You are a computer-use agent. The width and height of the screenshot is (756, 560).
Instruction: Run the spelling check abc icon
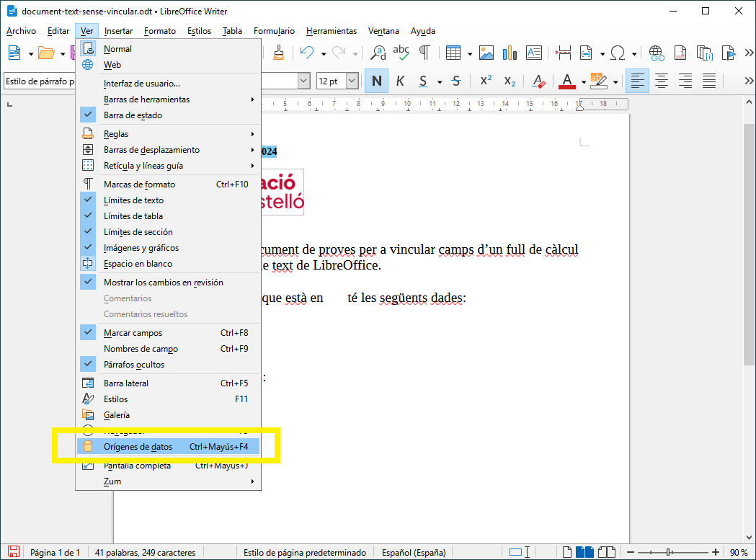point(401,53)
